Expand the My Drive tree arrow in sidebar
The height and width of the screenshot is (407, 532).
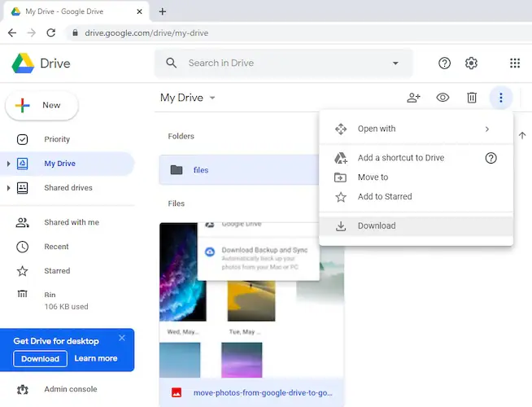[x=8, y=164]
